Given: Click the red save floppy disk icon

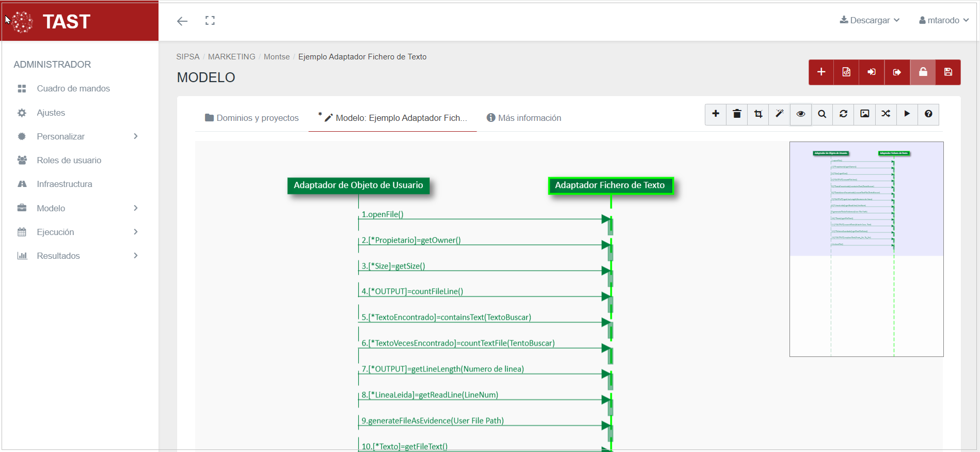Looking at the screenshot, I should 948,72.
